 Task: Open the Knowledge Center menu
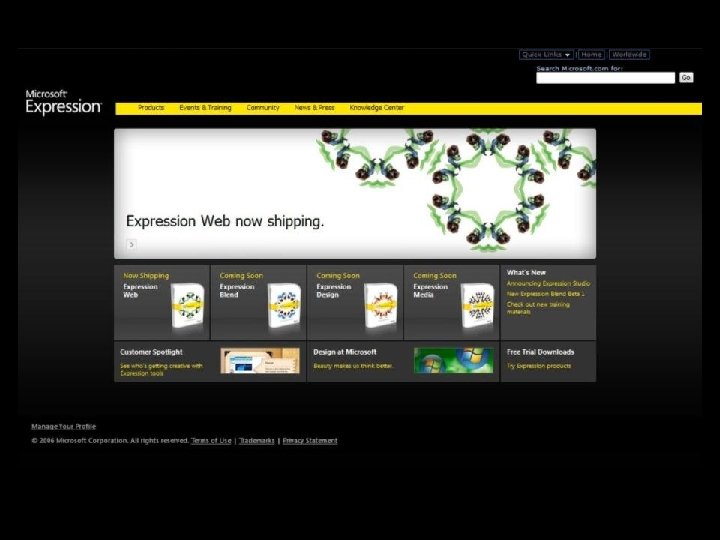coord(377,107)
